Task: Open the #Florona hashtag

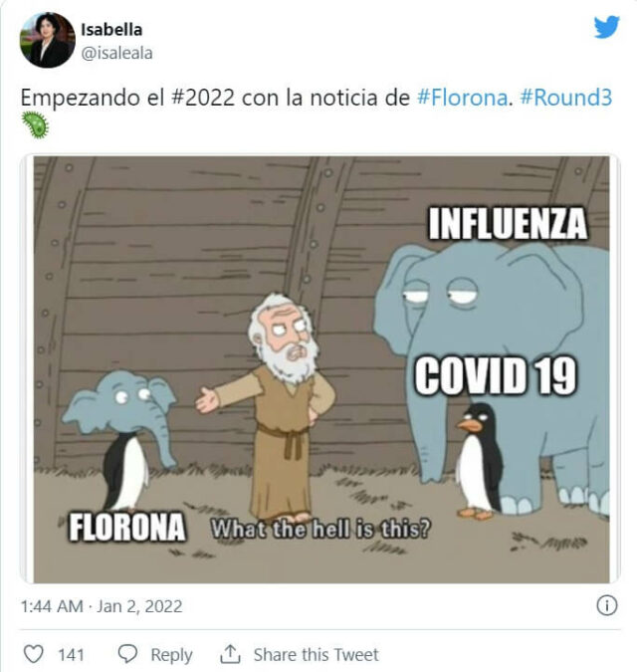Action: 462,98
